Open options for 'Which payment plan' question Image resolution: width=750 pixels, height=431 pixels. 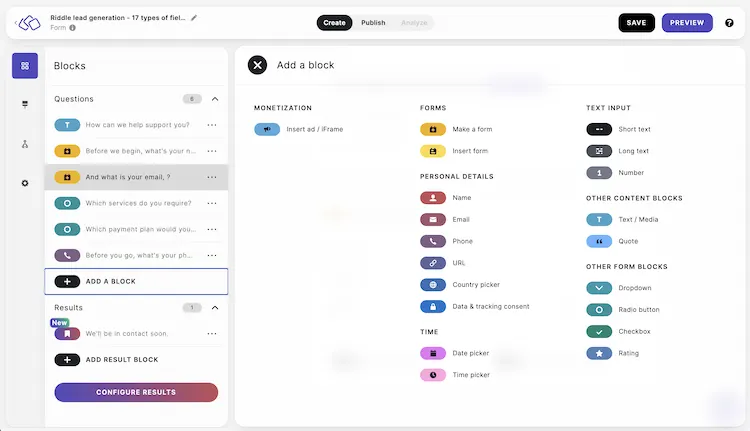[x=212, y=229]
